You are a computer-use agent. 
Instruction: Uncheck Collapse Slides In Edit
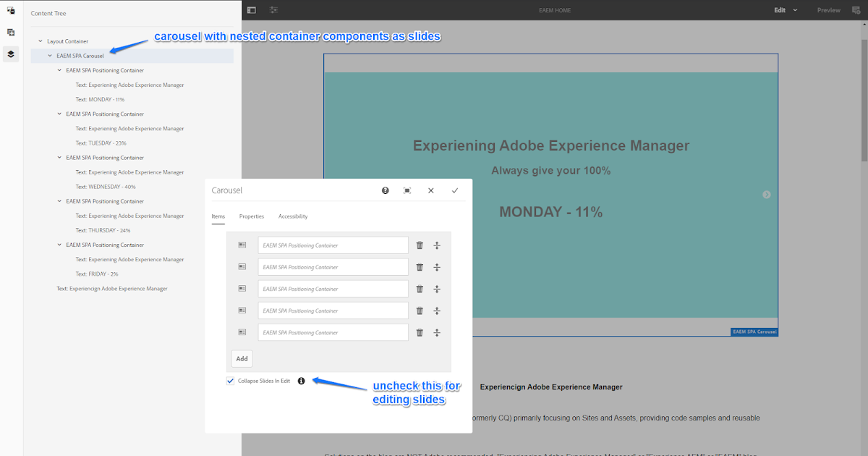[x=230, y=380]
